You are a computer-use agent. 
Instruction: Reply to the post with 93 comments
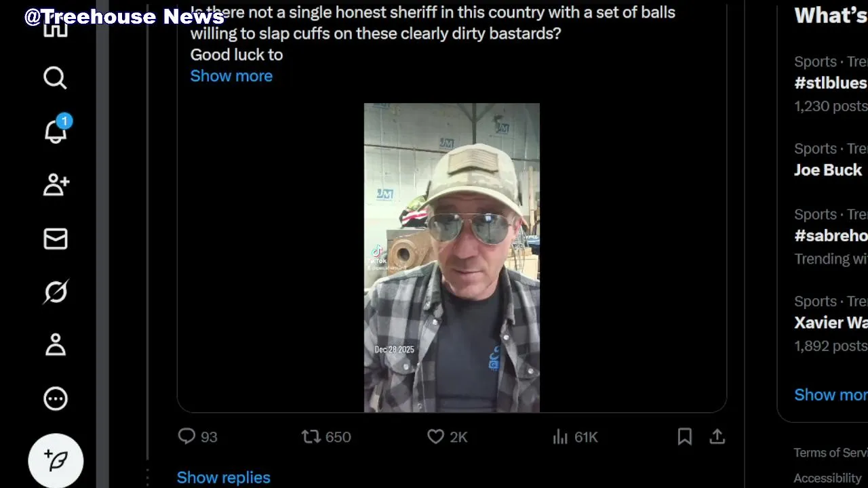pos(186,436)
